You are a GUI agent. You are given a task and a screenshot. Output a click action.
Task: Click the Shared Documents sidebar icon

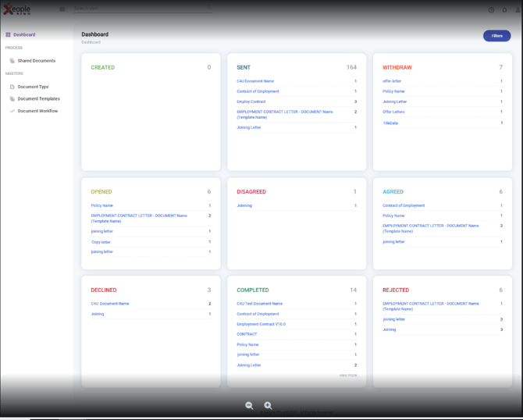point(12,61)
